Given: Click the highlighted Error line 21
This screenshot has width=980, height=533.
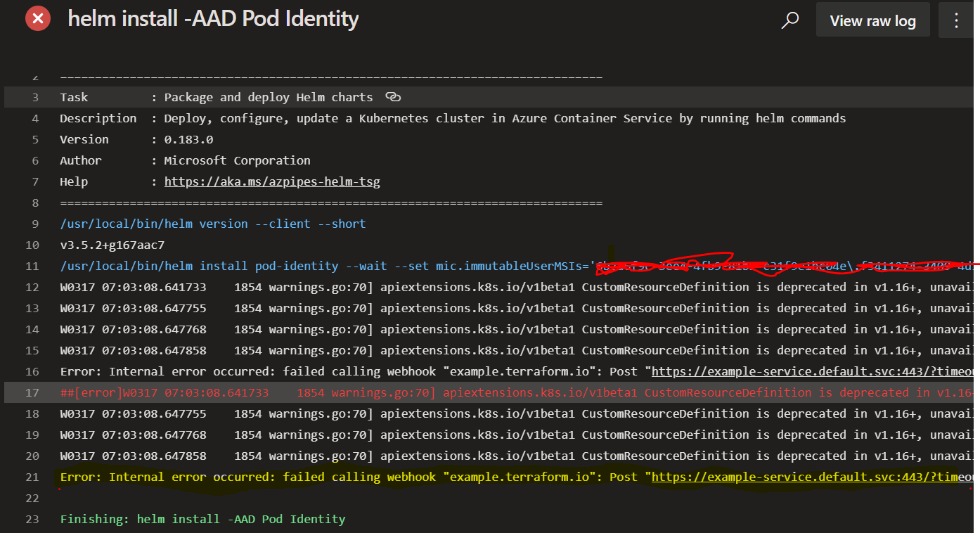Looking at the screenshot, I should click(517, 477).
